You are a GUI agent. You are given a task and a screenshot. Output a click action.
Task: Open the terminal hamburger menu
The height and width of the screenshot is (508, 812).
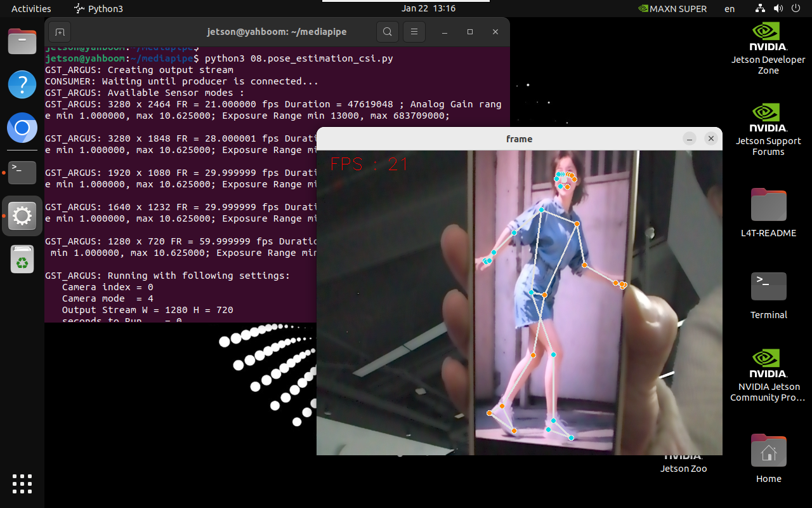414,32
